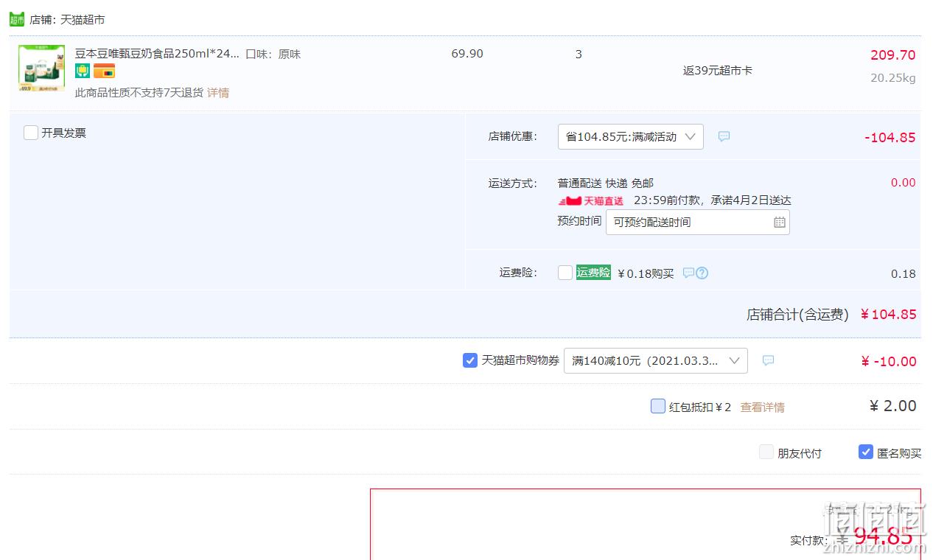Click the 运送方式： row label

(513, 183)
